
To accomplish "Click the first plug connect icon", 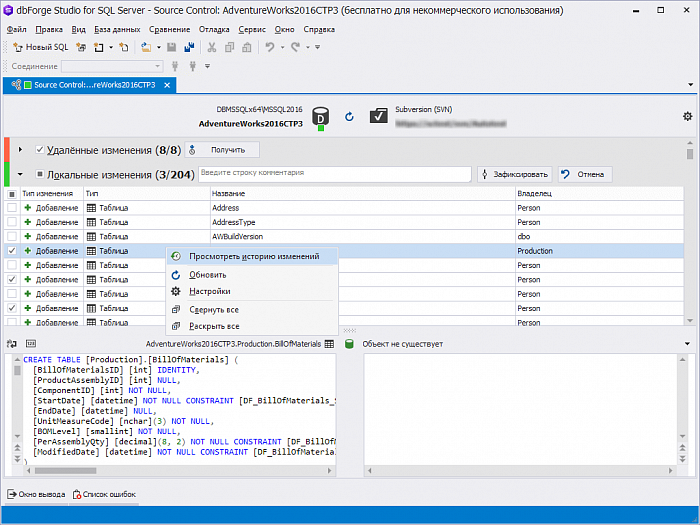I will coord(175,66).
